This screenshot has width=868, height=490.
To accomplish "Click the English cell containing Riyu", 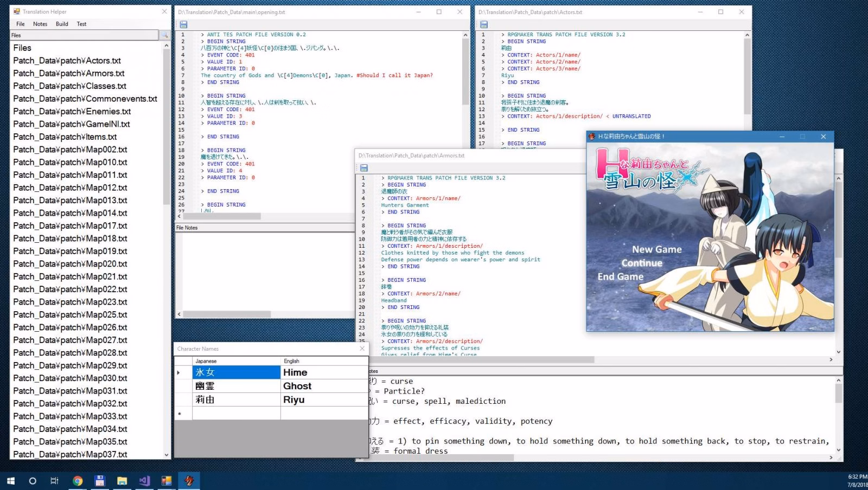I will click(x=323, y=399).
